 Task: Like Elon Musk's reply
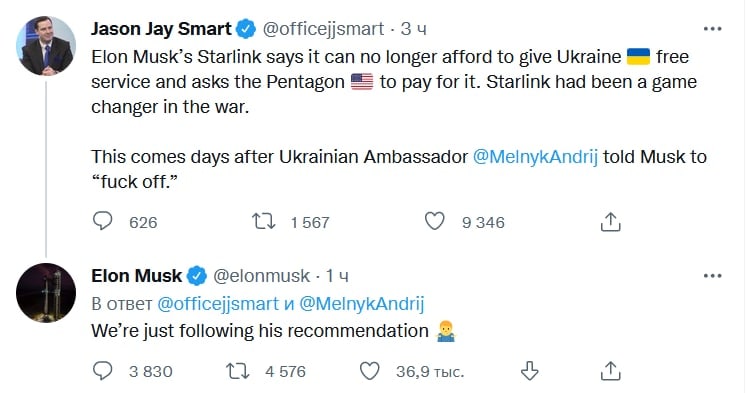click(369, 371)
